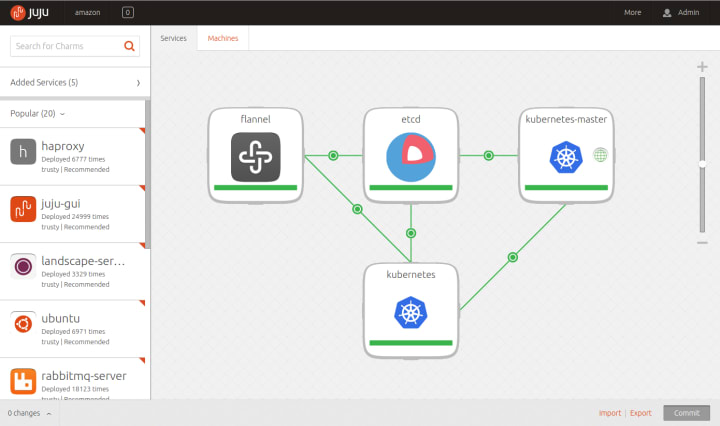The image size is (720, 426).
Task: Click the kubernetes-master green status bar
Action: [566, 187]
